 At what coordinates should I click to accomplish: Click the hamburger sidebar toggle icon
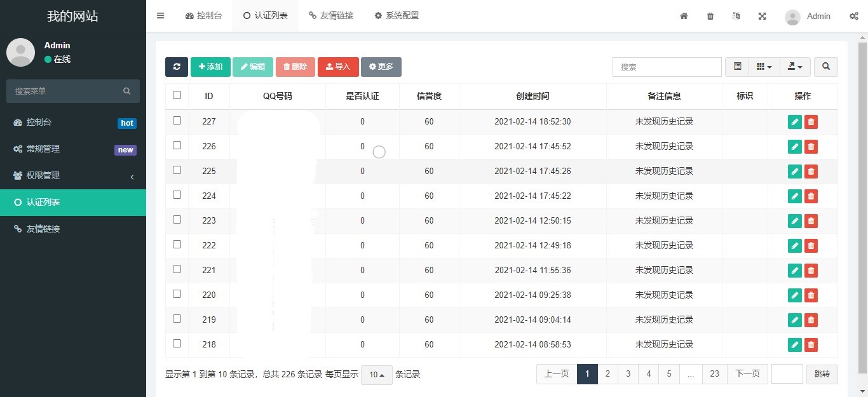point(160,16)
